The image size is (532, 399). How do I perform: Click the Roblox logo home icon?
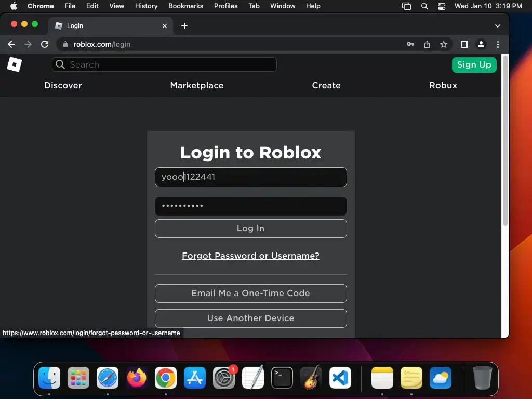(x=14, y=64)
